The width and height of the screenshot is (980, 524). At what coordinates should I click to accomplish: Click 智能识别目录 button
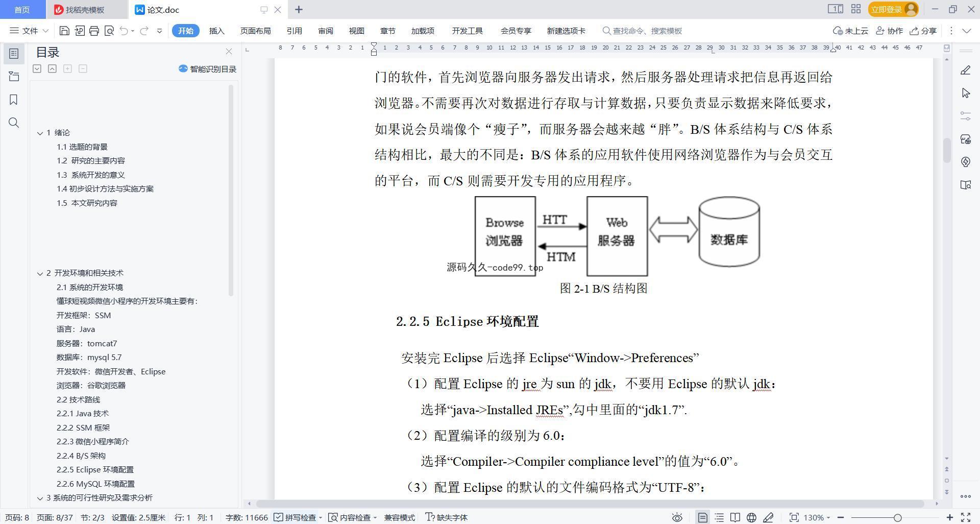point(207,69)
